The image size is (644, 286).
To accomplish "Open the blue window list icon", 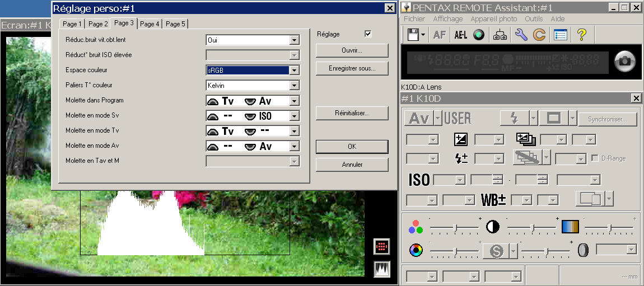I will [x=560, y=35].
